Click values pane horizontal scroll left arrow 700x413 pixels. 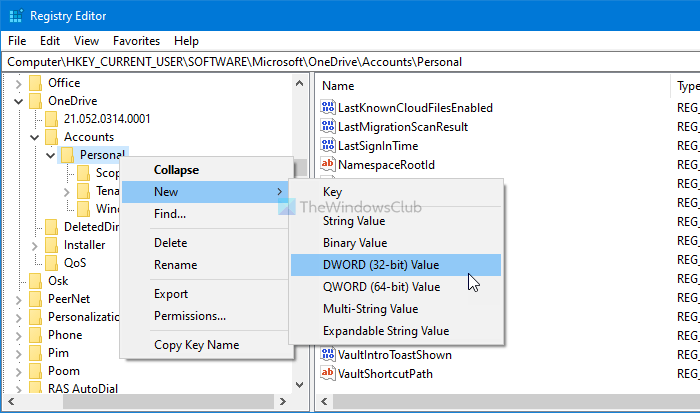325,401
